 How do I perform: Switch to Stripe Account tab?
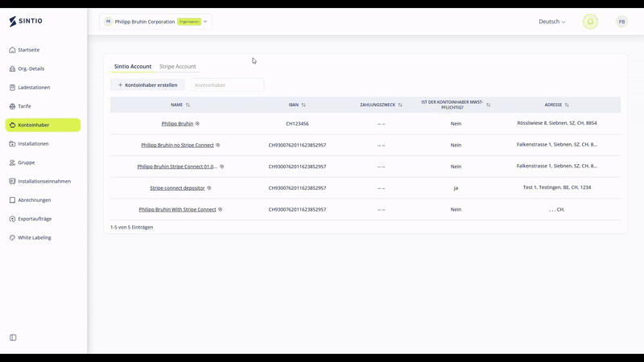pos(177,66)
